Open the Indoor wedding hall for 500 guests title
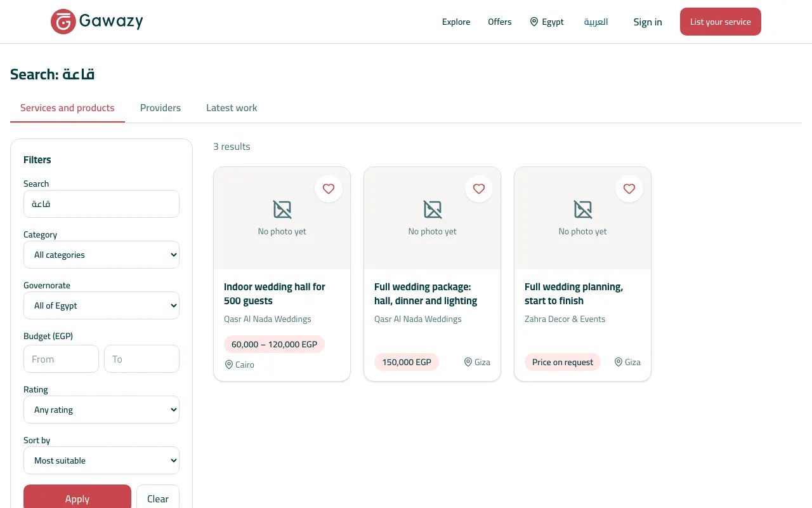This screenshot has width=812, height=508. coord(275,293)
